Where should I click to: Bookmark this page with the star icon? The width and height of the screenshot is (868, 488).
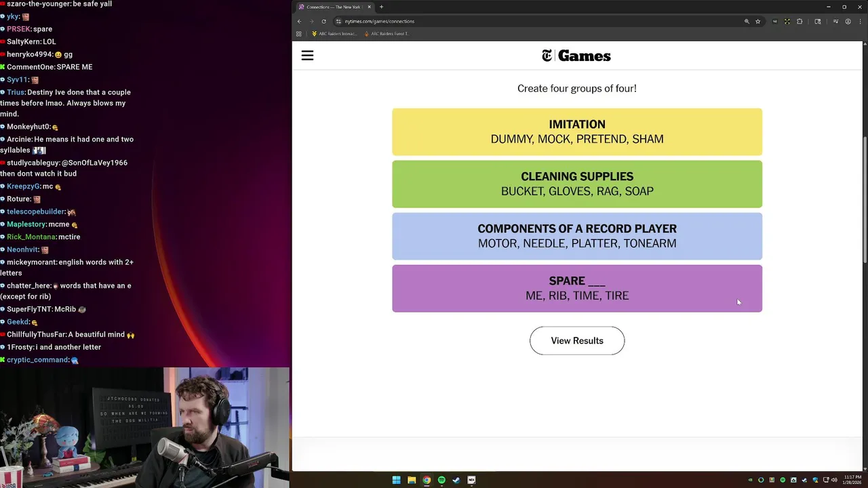pos(758,21)
